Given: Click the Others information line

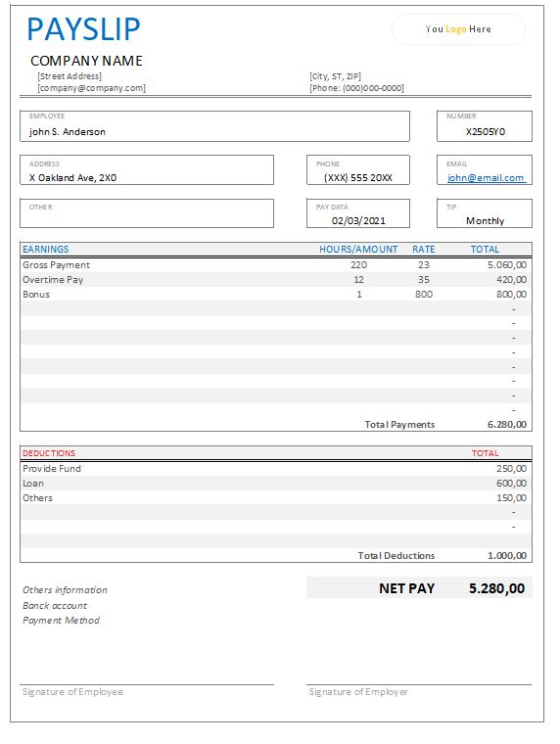Looking at the screenshot, I should coord(65,590).
